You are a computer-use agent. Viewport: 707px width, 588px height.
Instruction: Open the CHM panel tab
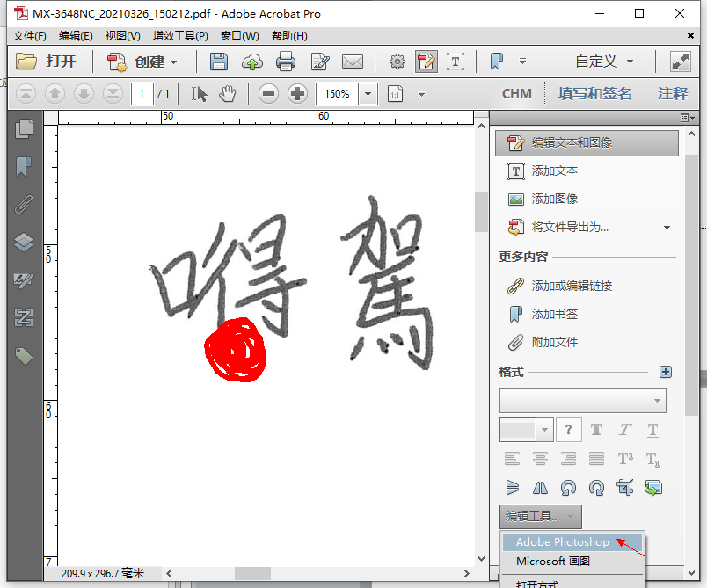coord(517,94)
